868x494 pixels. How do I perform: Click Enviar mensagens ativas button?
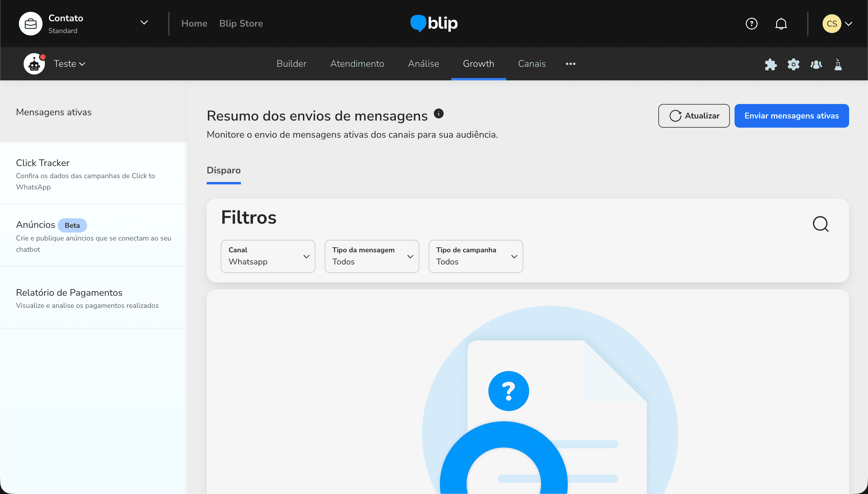(x=792, y=116)
